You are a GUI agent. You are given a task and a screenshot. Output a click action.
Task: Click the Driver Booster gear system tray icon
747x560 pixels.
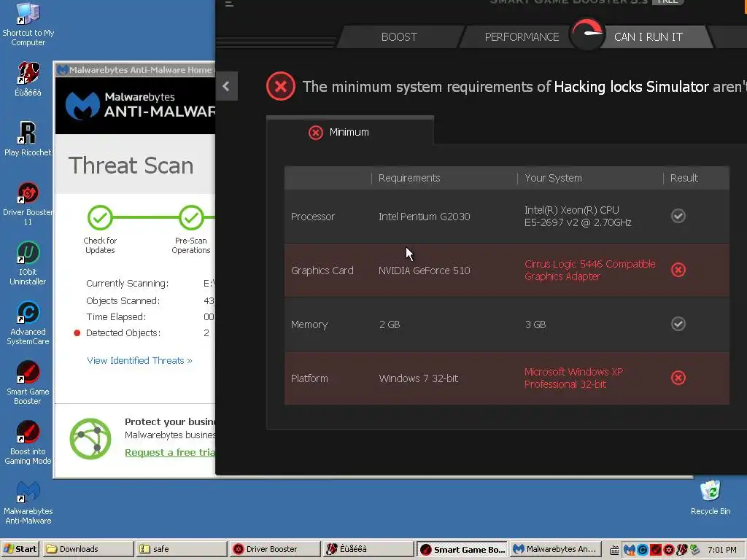click(668, 550)
